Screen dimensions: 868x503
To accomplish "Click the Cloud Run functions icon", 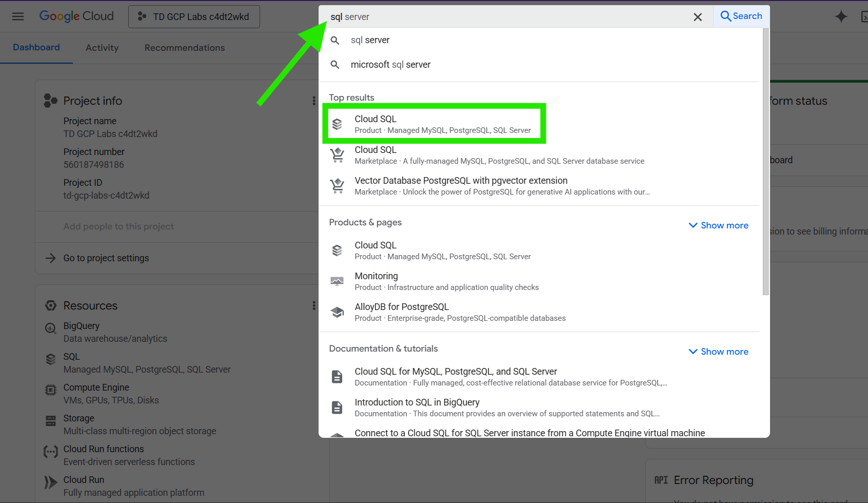I will tap(51, 452).
